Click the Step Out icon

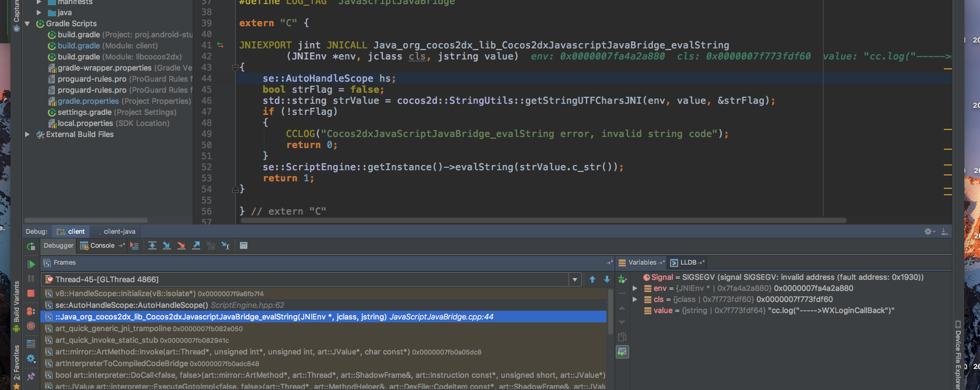196,245
